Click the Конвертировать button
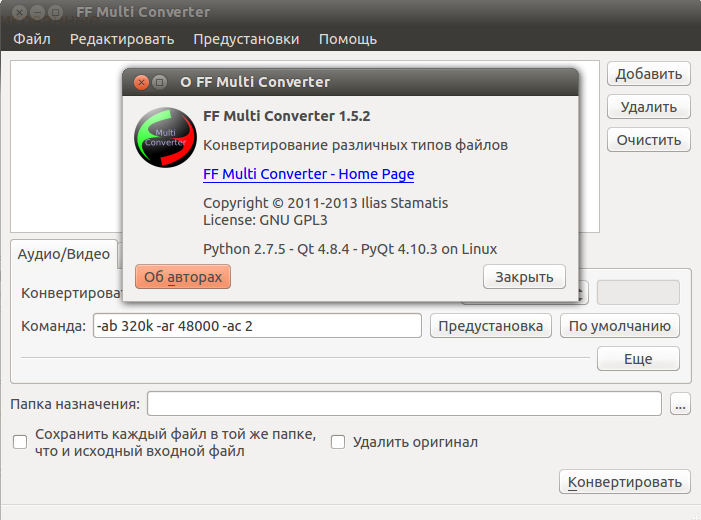Screen dimensions: 701x520 point(624,482)
